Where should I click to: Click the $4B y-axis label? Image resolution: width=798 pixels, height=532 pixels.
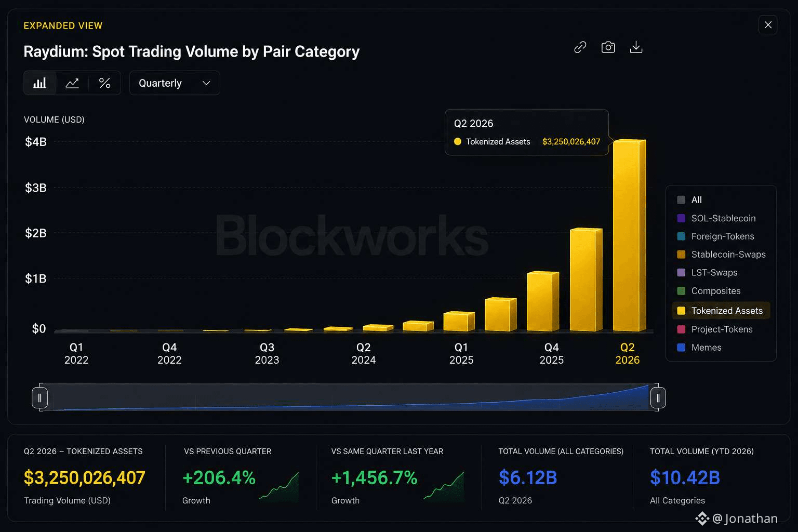36,142
